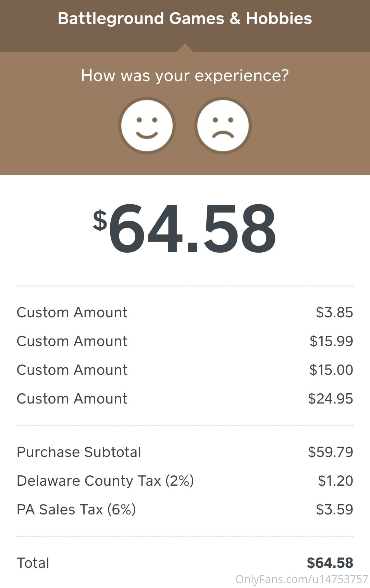Click the Purchase Subtotal row
Image resolution: width=370 pixels, height=588 pixels.
pyautogui.click(x=185, y=452)
